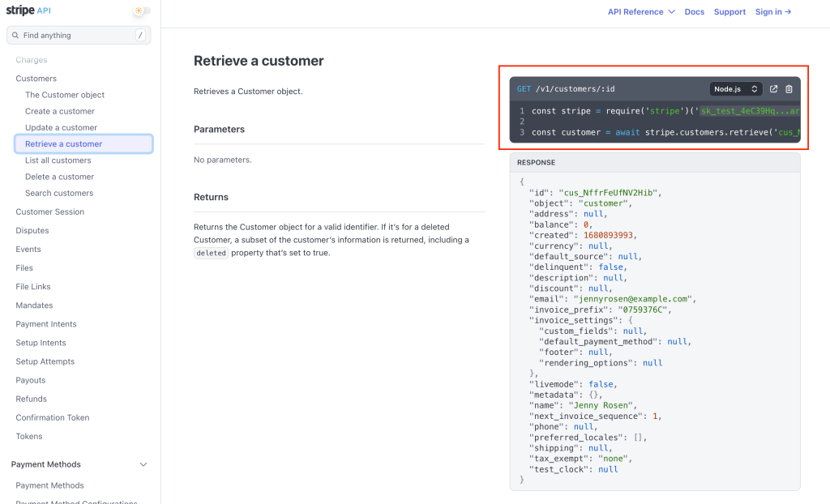Open The Customer object page
Viewport: 830px width, 504px height.
(65, 95)
